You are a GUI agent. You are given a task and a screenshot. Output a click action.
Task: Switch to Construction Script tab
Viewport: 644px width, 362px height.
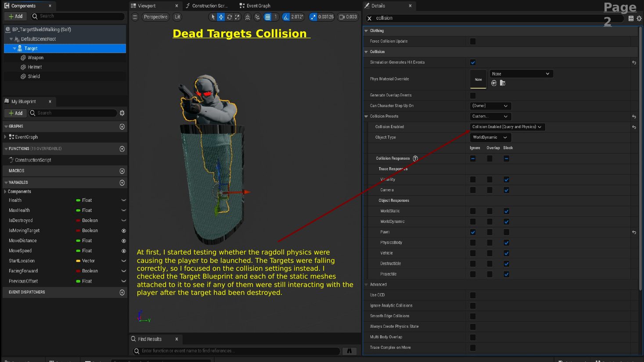coord(207,6)
